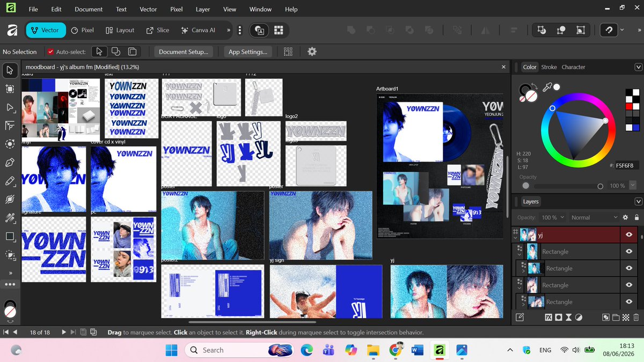This screenshot has width=644, height=362.
Task: Open Canva AI studio
Action: pos(198,30)
